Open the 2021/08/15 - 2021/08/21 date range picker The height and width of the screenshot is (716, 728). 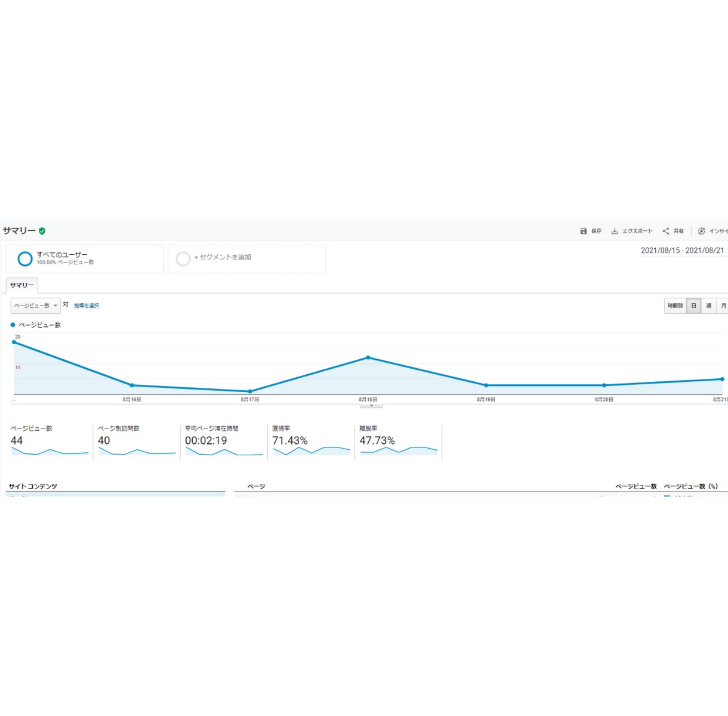[683, 251]
